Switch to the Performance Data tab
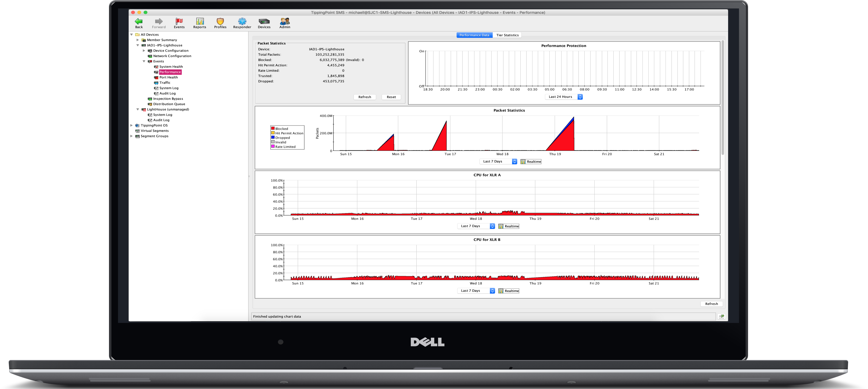Viewport: 868px width, 389px height. [x=474, y=35]
